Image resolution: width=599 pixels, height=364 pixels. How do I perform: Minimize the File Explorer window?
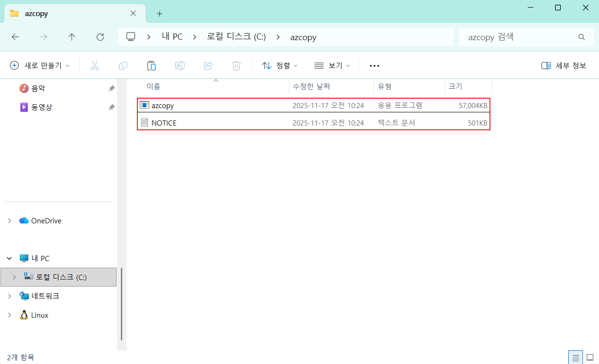click(x=530, y=8)
